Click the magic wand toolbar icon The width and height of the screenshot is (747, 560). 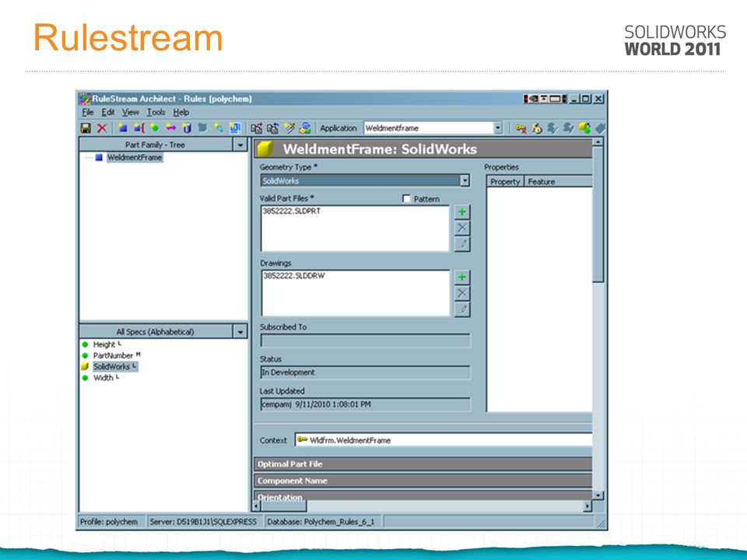(289, 128)
